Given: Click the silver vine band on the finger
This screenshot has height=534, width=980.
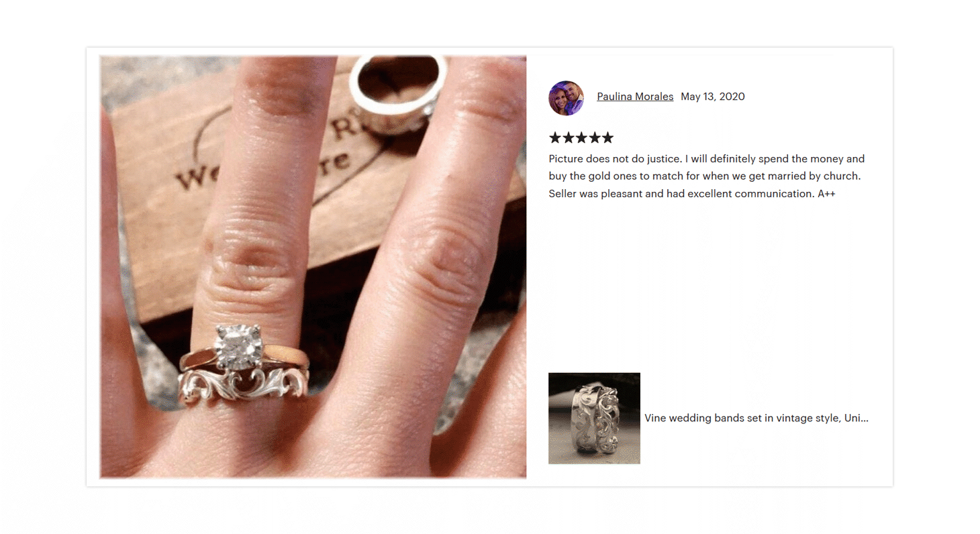Looking at the screenshot, I should (243, 386).
